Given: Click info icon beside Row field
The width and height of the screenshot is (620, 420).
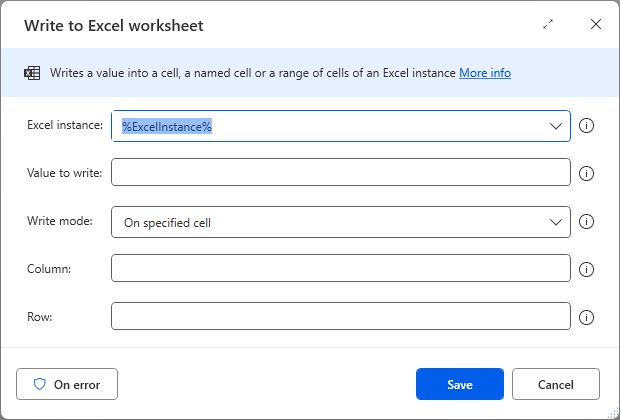Looking at the screenshot, I should click(586, 317).
